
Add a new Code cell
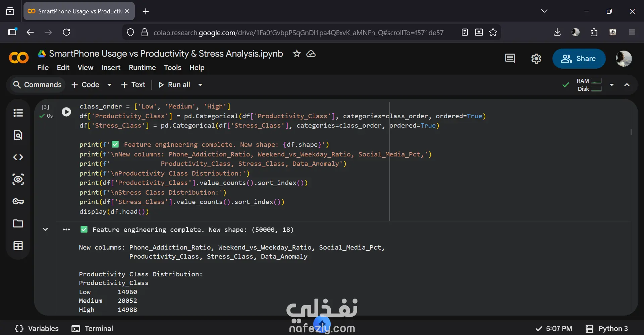point(86,85)
